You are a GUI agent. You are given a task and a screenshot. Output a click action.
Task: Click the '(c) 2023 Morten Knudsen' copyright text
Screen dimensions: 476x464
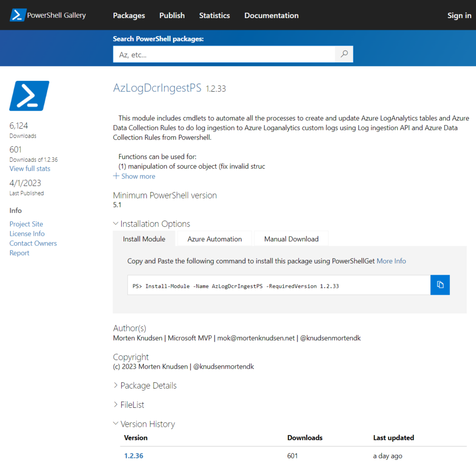pyautogui.click(x=183, y=366)
